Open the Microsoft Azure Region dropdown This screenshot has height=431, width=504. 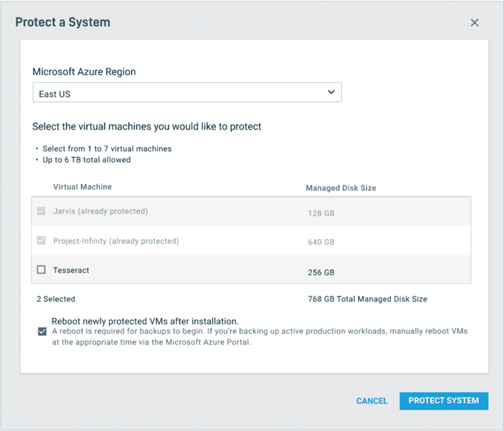click(186, 93)
